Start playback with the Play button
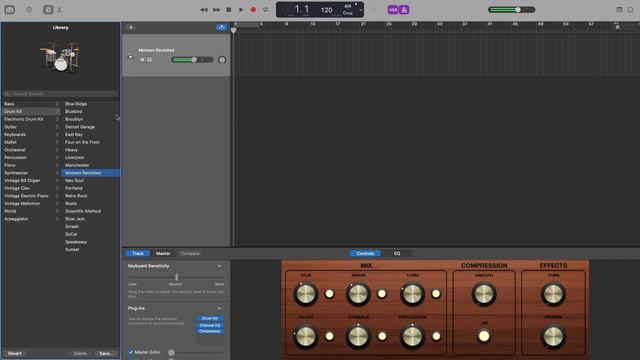Screen dimensions: 640x360 pyautogui.click(x=241, y=10)
